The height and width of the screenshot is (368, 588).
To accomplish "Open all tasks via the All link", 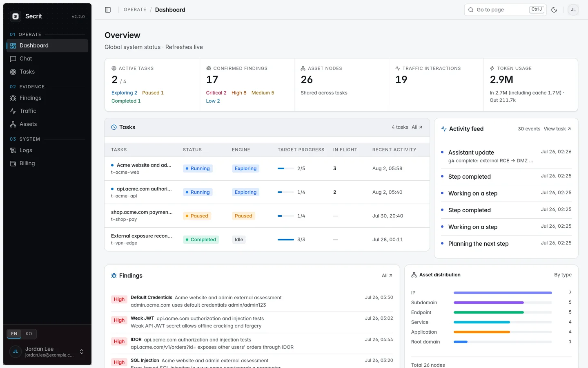I will 417,127.
